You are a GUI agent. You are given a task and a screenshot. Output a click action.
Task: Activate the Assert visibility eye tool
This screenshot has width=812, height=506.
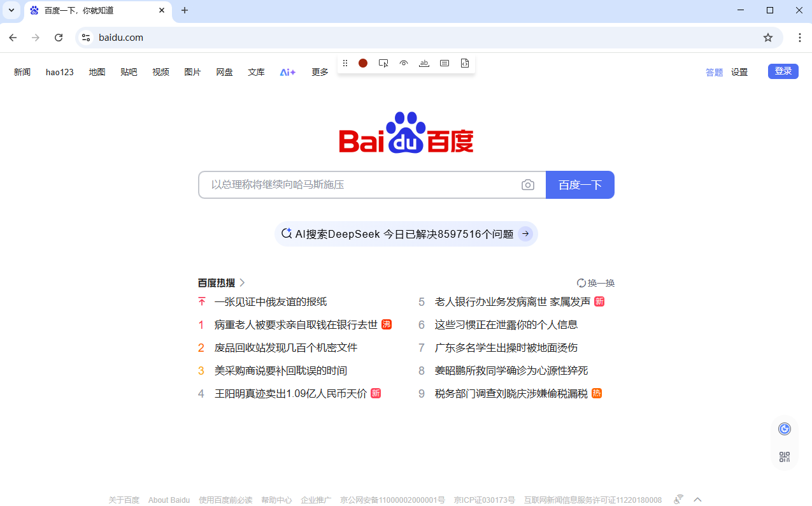click(x=404, y=63)
